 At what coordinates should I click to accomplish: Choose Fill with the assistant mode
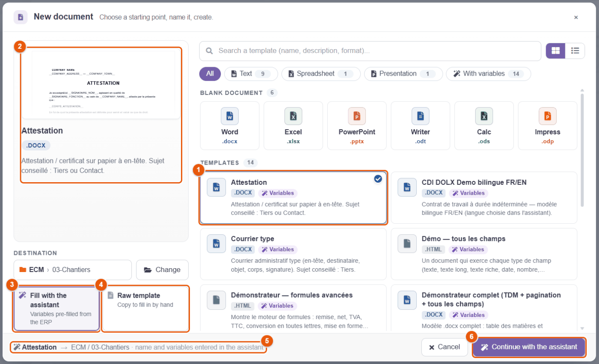[x=56, y=308]
